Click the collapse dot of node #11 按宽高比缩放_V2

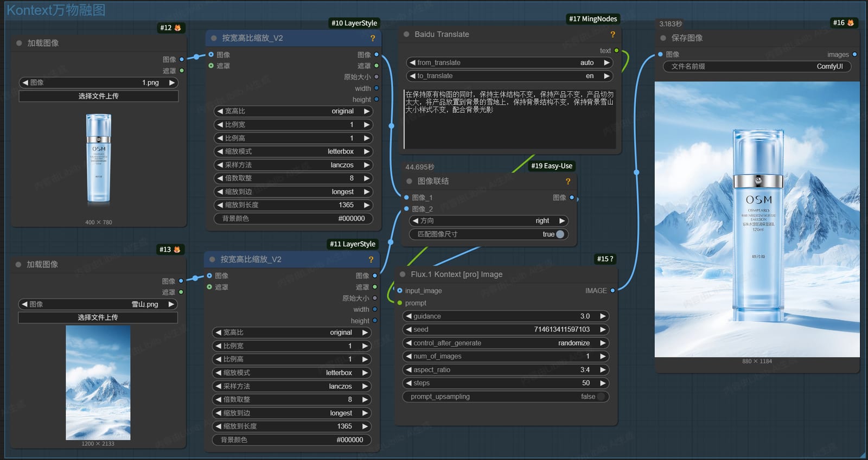coord(212,259)
